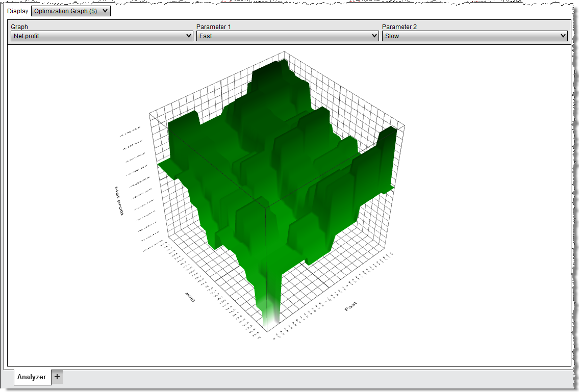Open the Graph dropdown set to Net profit
This screenshot has height=392, width=579.
[100, 36]
